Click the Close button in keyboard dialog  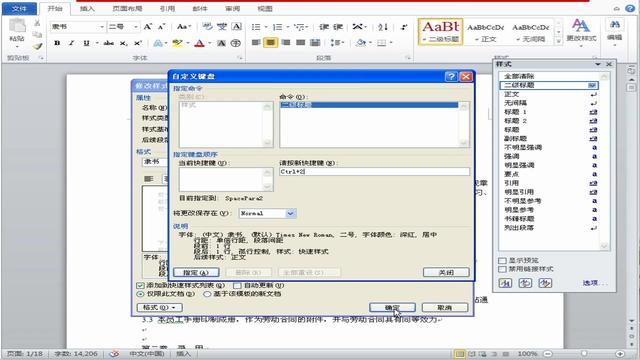point(446,272)
